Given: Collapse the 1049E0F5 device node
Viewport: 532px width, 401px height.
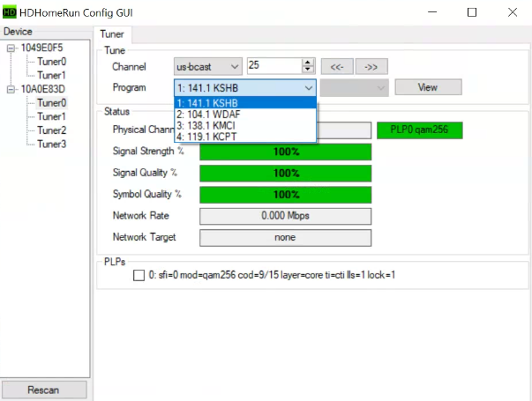Looking at the screenshot, I should [x=11, y=48].
